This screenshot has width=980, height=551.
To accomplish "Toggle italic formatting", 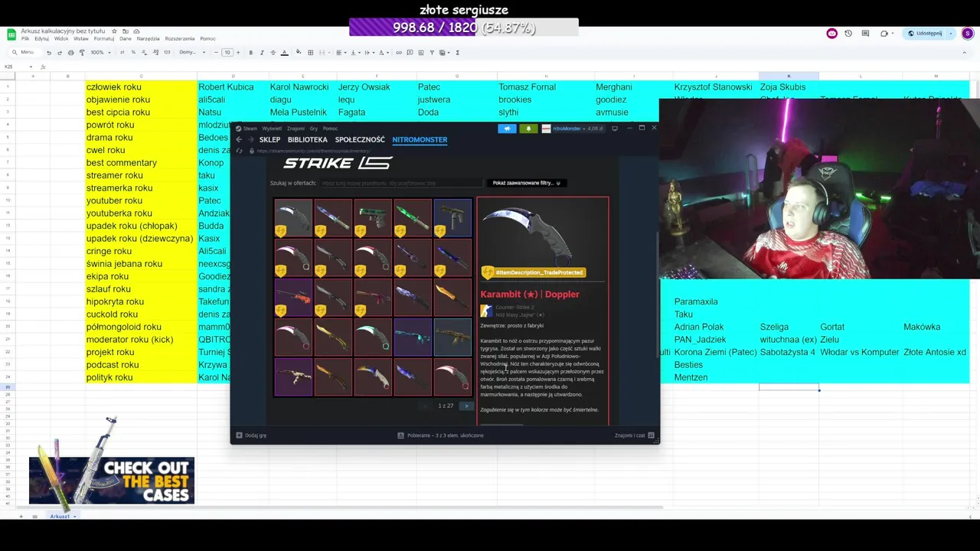I will click(x=262, y=52).
